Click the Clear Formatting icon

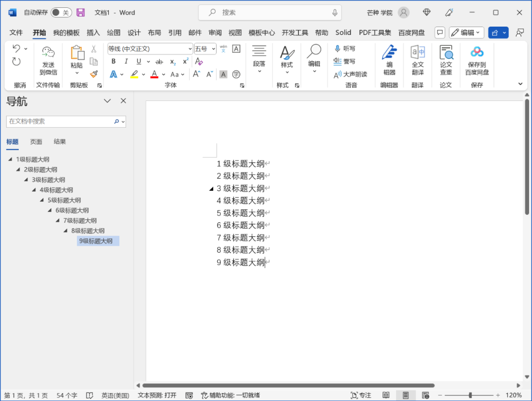(199, 62)
